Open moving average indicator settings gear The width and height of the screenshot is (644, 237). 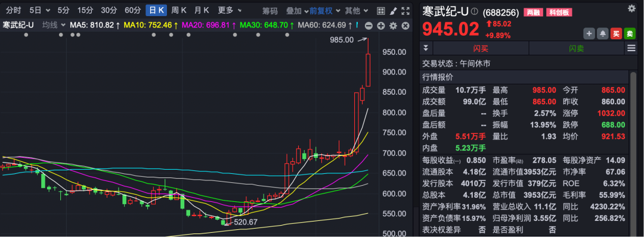click(x=393, y=26)
